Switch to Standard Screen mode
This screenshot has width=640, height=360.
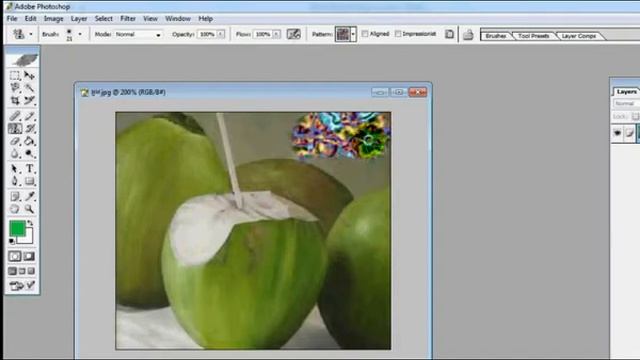point(12,271)
